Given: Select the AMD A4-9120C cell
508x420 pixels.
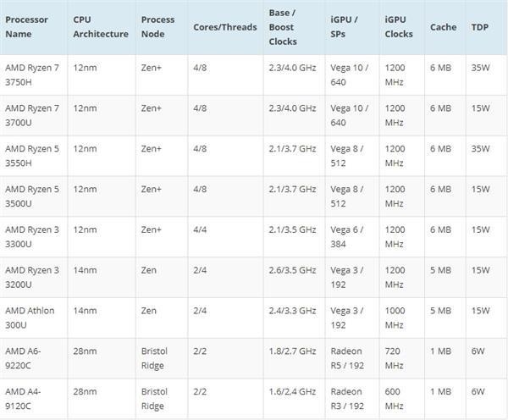Looking at the screenshot, I should [25, 399].
